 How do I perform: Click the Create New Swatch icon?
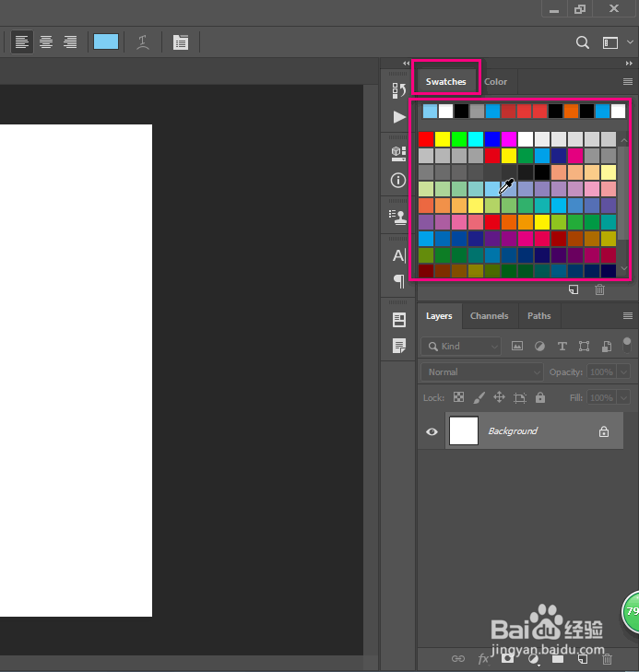[x=574, y=289]
